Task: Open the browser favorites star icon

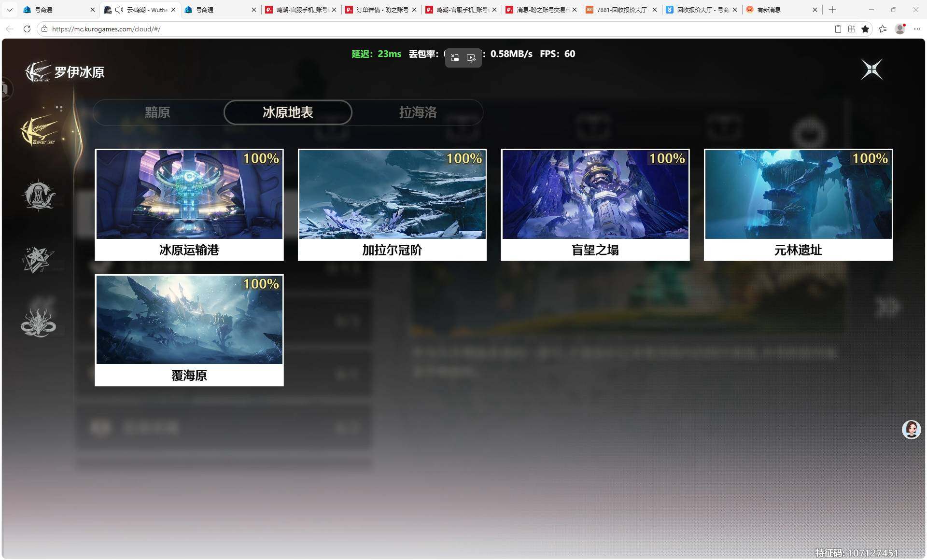Action: point(865,29)
